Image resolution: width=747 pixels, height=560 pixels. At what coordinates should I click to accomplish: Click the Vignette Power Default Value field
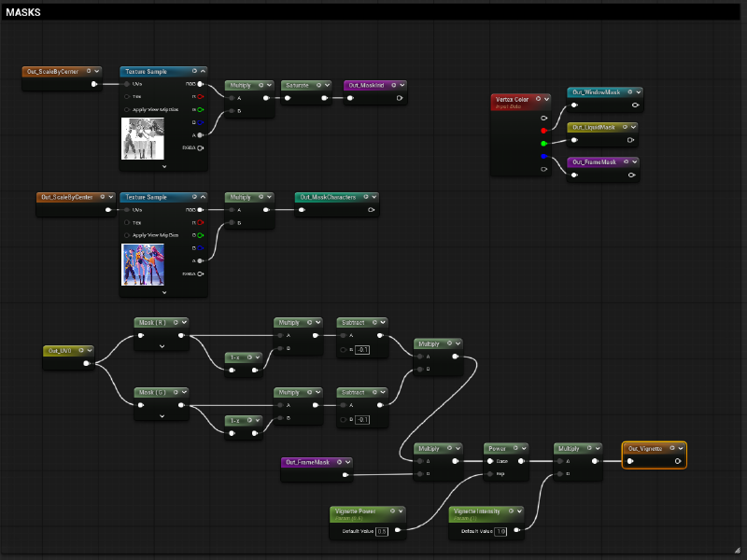point(381,530)
